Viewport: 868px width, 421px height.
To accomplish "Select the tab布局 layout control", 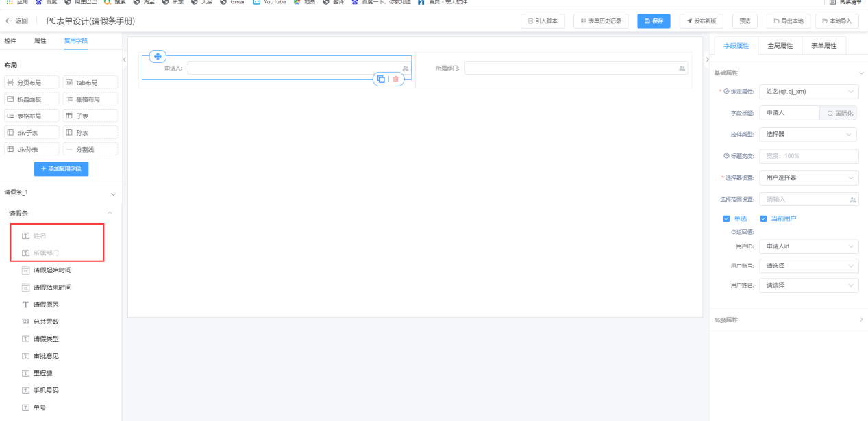I will coord(90,82).
